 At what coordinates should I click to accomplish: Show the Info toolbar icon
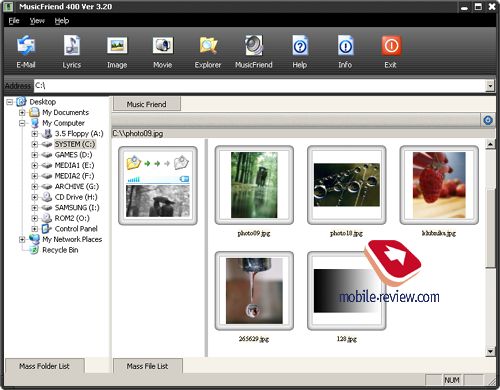(x=345, y=45)
